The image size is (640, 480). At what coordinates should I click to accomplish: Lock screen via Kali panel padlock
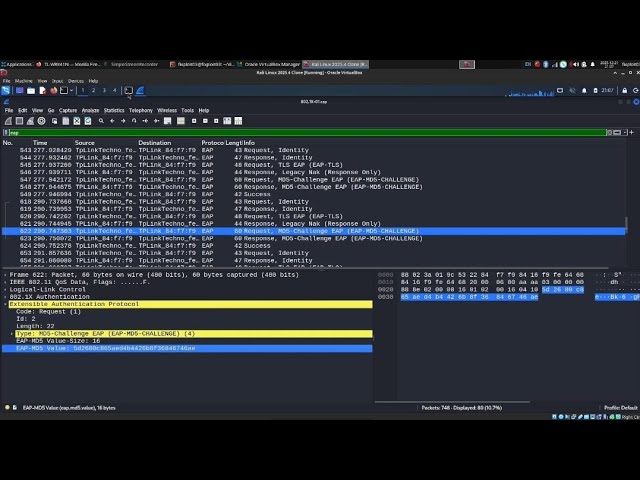pos(624,90)
